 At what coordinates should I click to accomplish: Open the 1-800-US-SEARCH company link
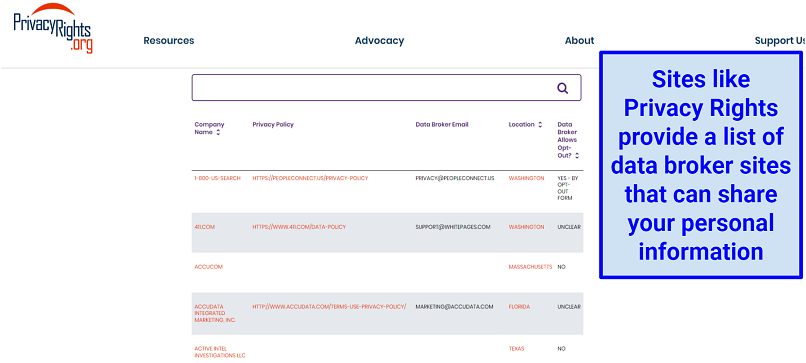pos(217,178)
